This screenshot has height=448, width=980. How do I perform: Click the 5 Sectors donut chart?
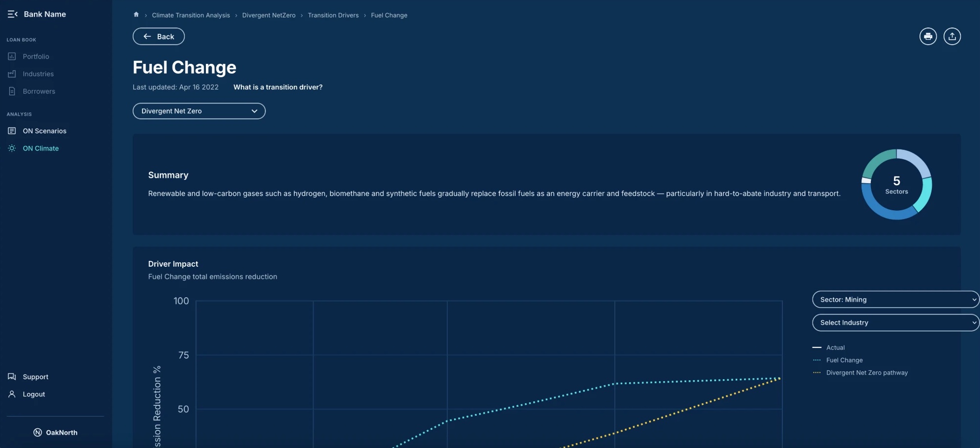896,185
